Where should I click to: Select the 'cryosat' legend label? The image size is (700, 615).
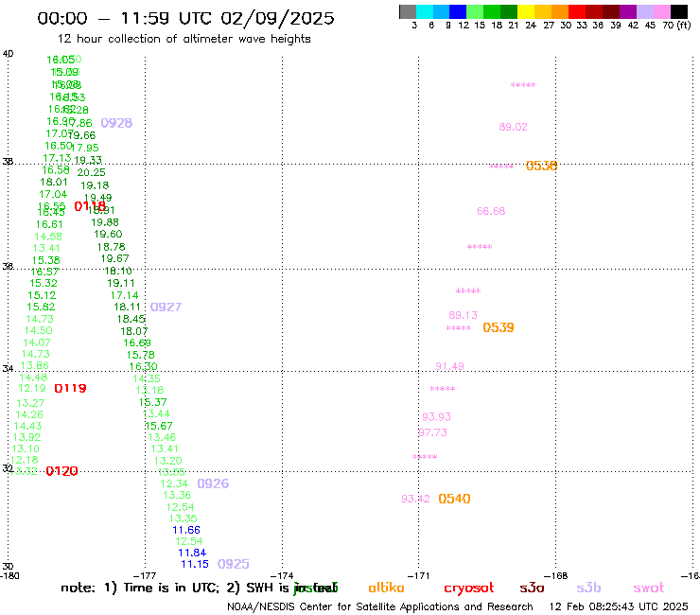pyautogui.click(x=469, y=588)
